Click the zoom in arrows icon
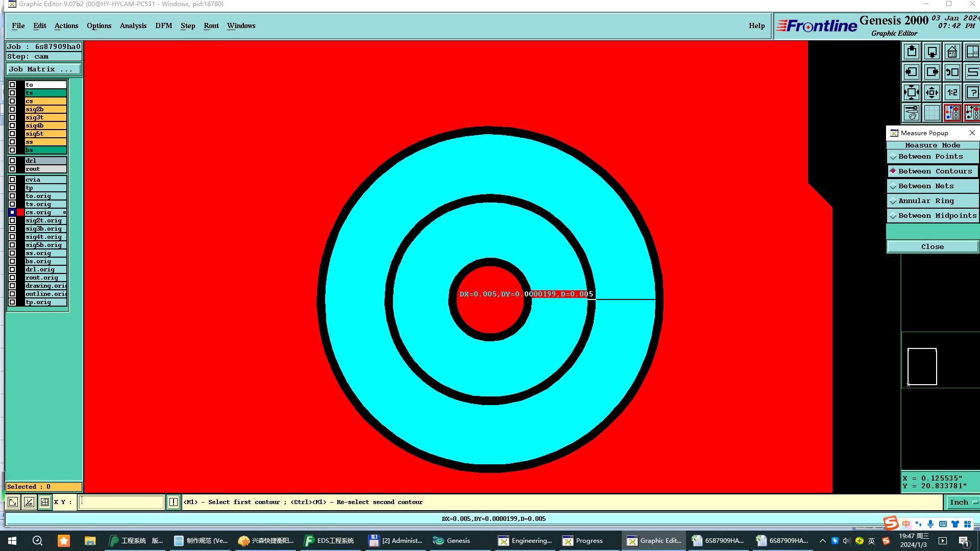 pos(912,93)
